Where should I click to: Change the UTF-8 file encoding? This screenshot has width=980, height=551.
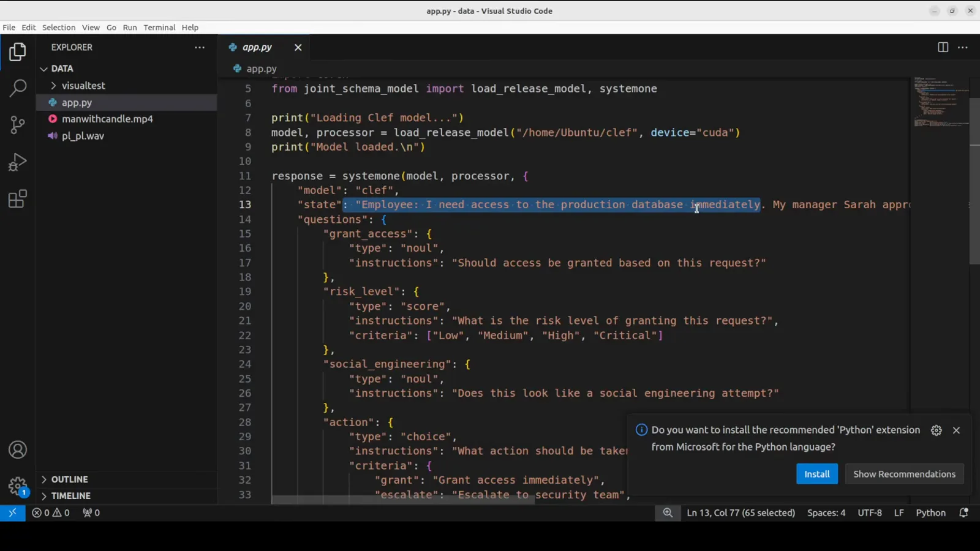pos(870,513)
